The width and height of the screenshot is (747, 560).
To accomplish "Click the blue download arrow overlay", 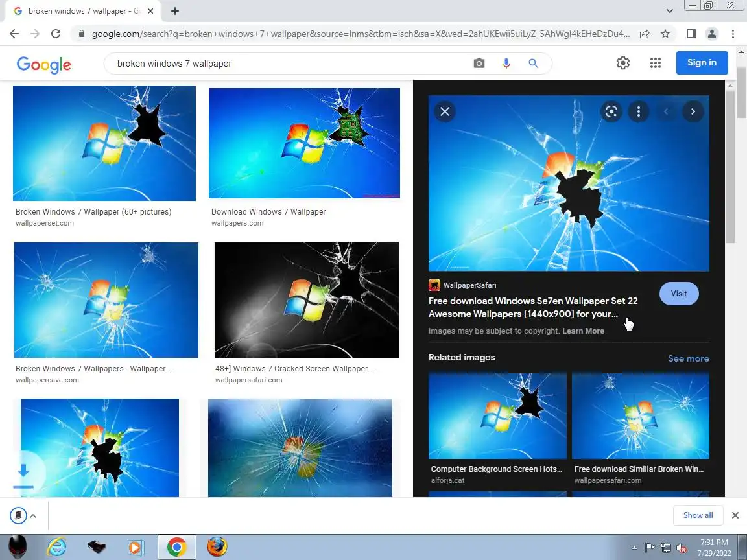I will 23,475.
